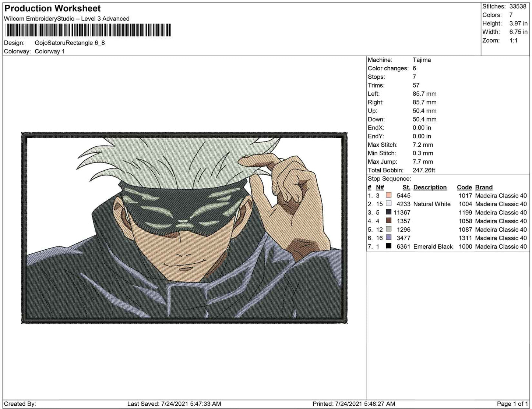
Task: Click the Max Jump value 7.7 mm
Action: coord(423,161)
